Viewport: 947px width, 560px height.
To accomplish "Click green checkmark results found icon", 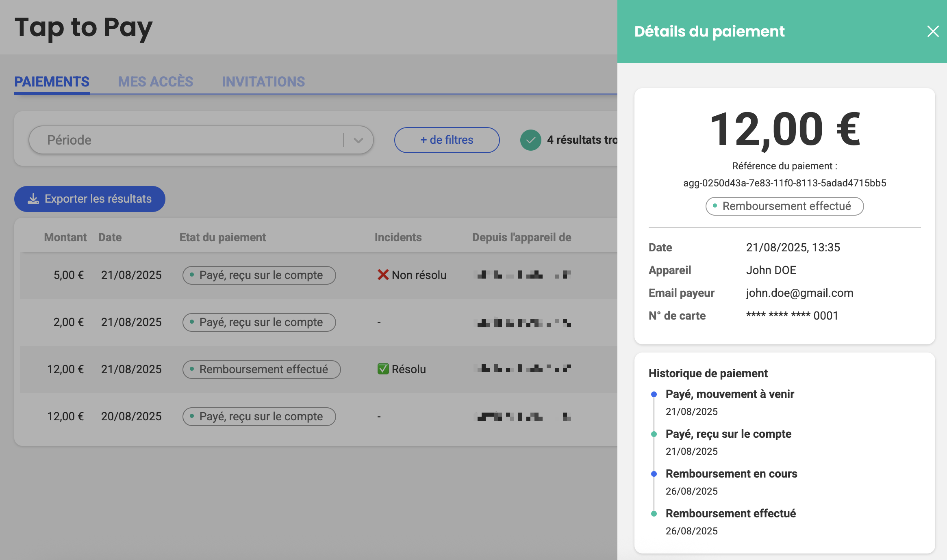I will point(530,140).
